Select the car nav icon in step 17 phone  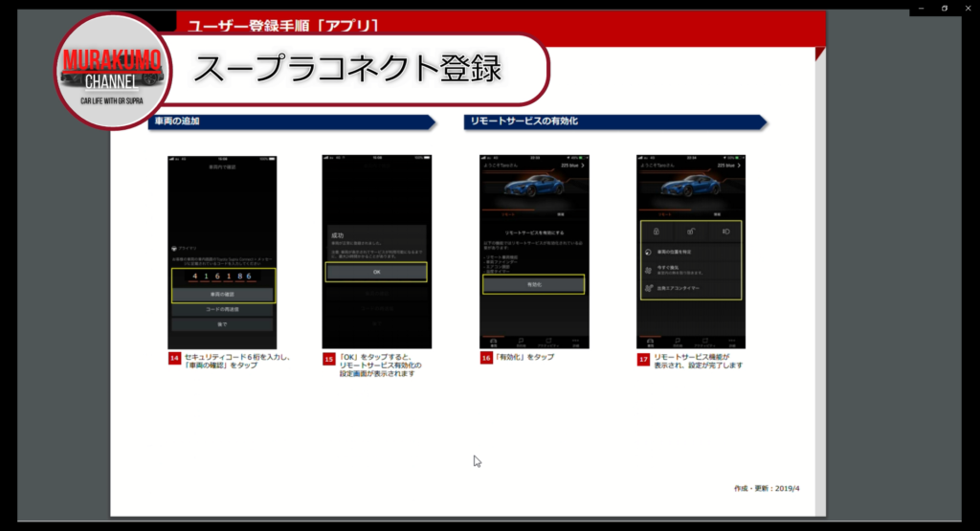pos(650,342)
